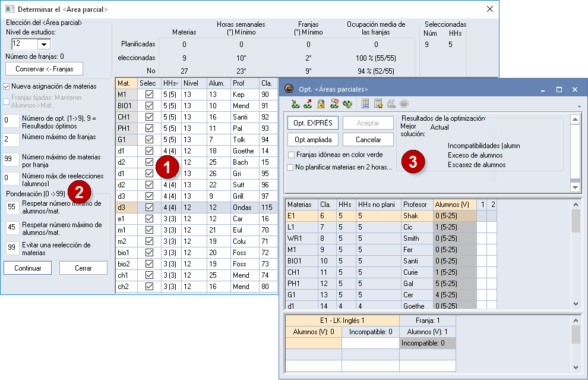Click scroll down arrow of bottom franja panel
This screenshot has height=380, width=588.
pos(576,368)
